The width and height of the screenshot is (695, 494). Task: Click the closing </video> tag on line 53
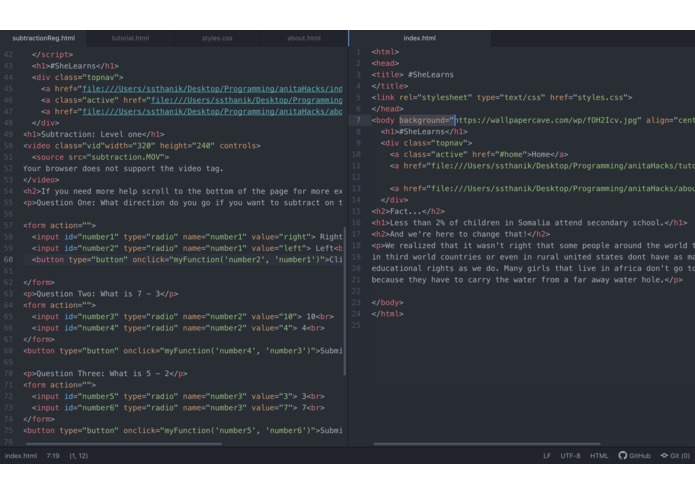pyautogui.click(x=41, y=180)
